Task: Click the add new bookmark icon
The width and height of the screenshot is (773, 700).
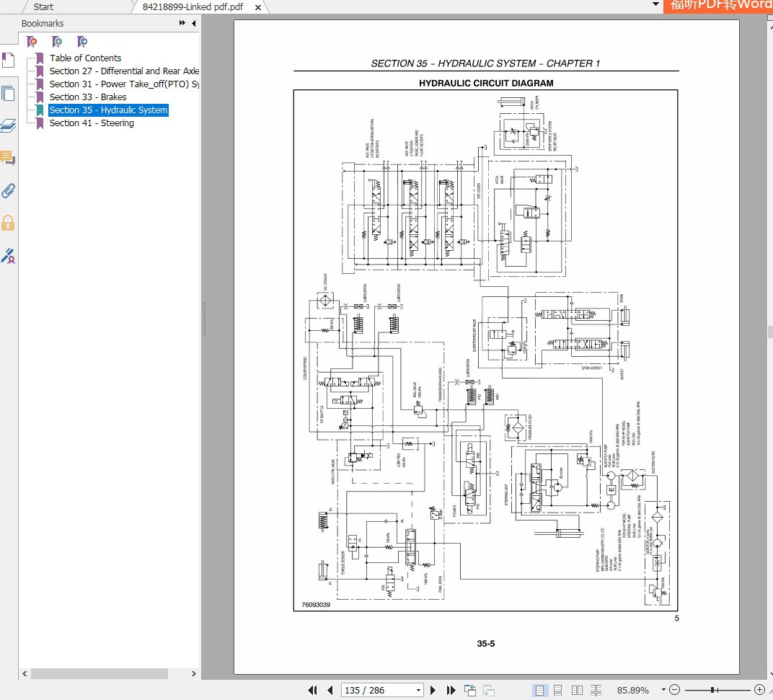Action: (x=57, y=42)
